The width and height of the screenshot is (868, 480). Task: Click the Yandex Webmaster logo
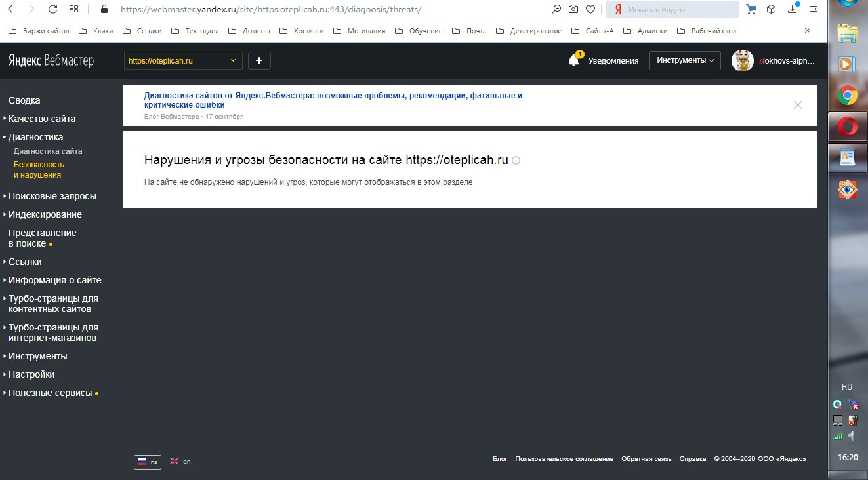point(51,61)
